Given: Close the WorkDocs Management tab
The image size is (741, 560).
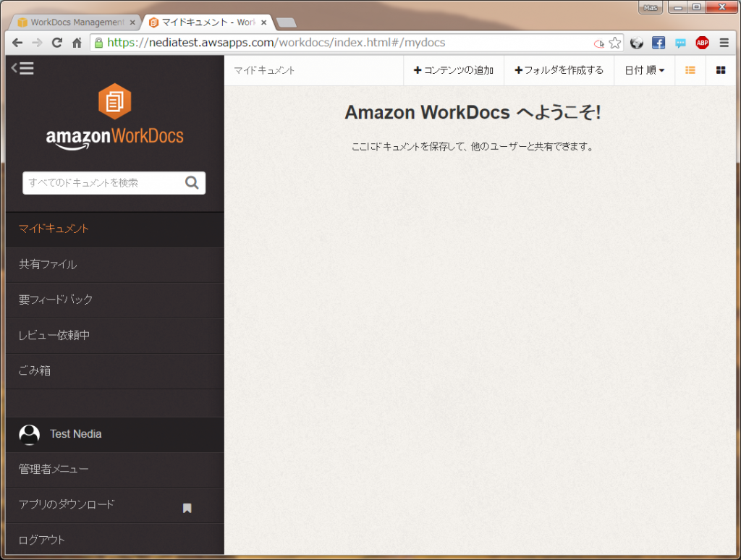Looking at the screenshot, I should 133,22.
